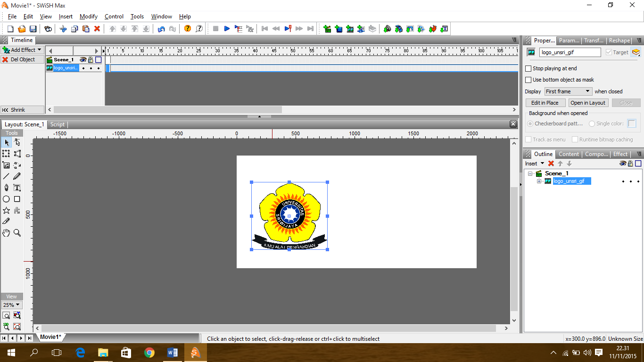The width and height of the screenshot is (644, 362).
Task: Toggle Runtime bitmap caching checkbox
Action: (575, 140)
